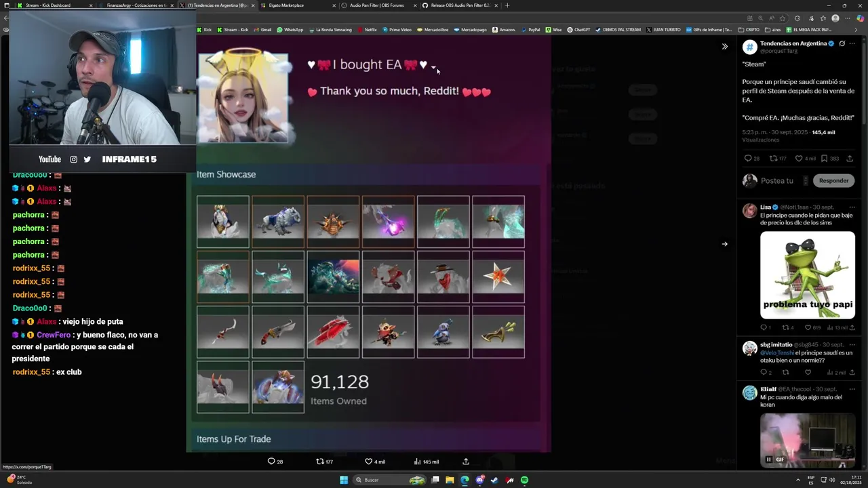Click Twitter icon on stream overlay
Screen dimensions: 868x488
(x=87, y=159)
